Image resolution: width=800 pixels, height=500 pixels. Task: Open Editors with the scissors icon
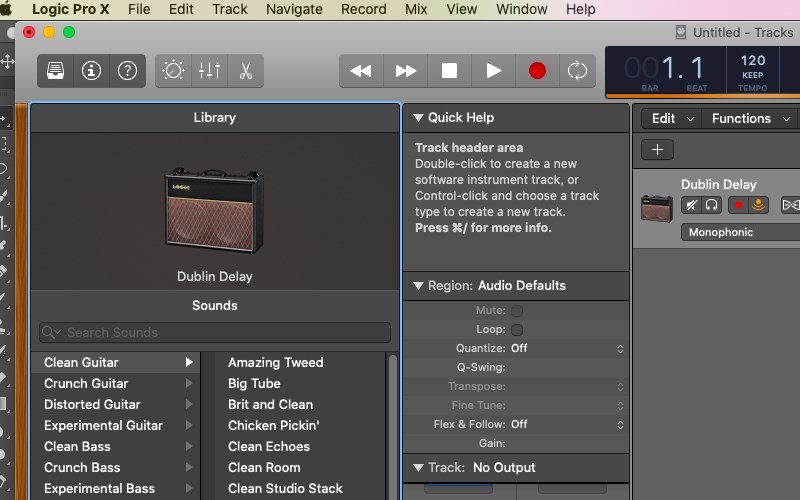click(x=246, y=71)
